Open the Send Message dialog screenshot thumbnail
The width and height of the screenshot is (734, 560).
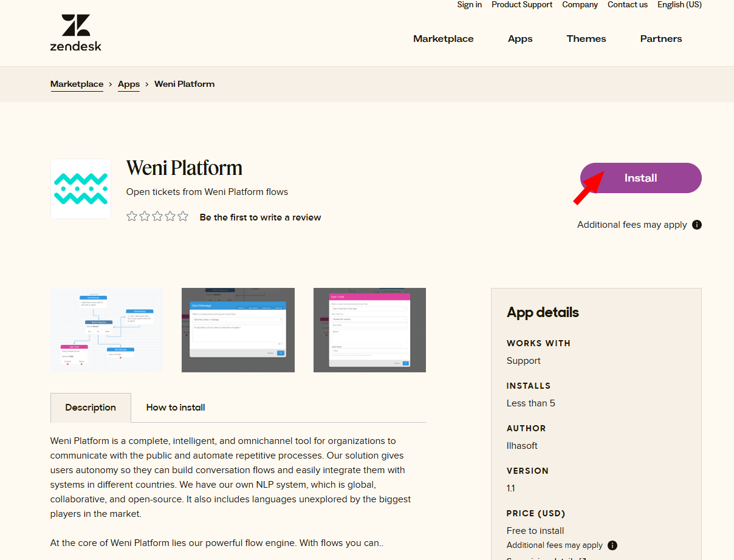click(x=238, y=330)
